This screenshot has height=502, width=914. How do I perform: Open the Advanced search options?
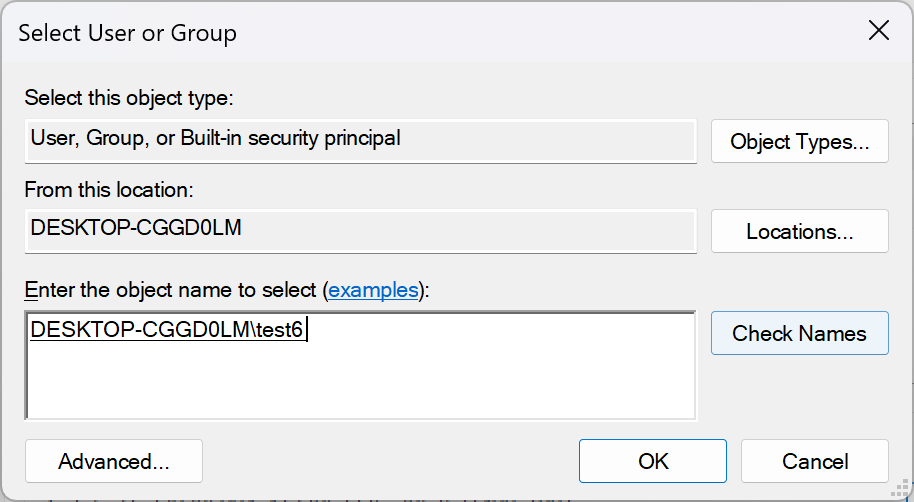[x=114, y=461]
